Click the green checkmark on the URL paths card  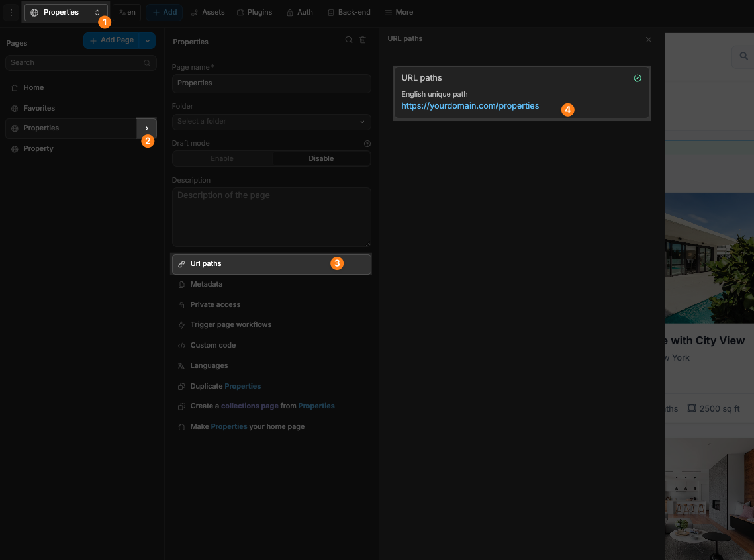637,77
